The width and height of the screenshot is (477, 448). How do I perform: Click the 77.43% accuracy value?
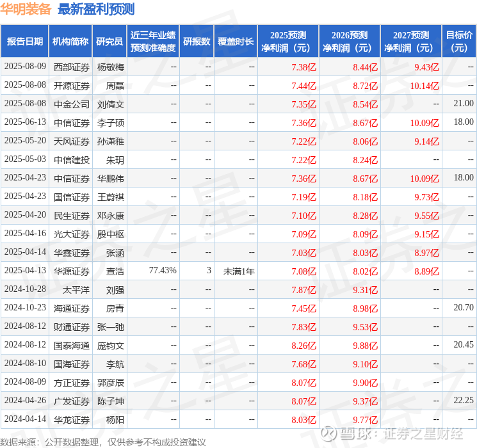[163, 270]
